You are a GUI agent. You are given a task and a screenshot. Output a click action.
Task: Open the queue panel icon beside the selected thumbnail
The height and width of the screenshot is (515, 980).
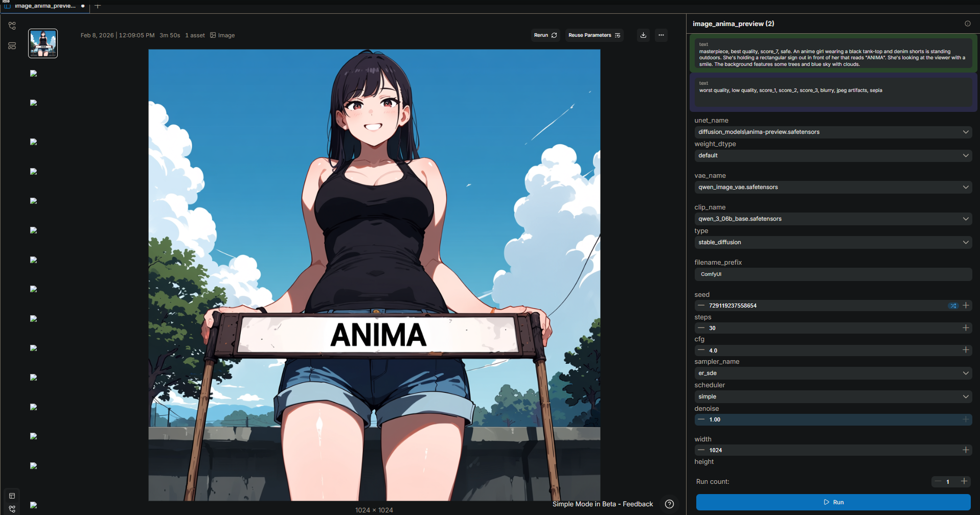point(12,46)
